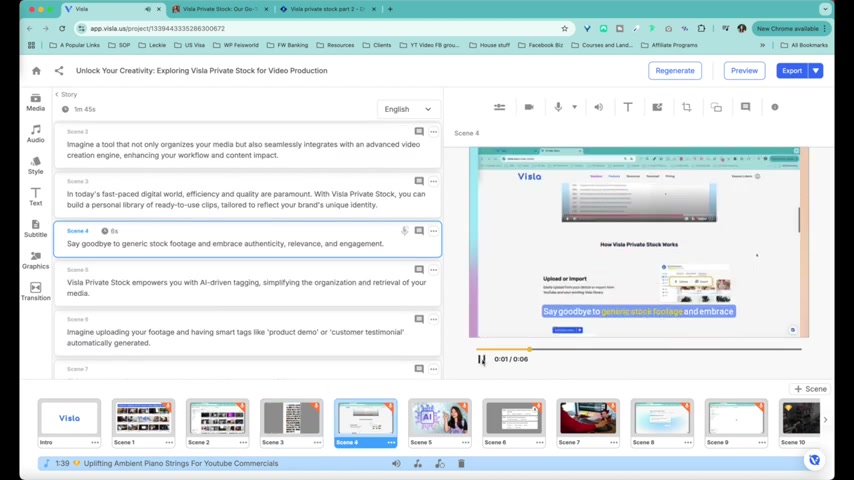Viewport: 854px width, 480px height.
Task: Switch to Visla private stock part 2 tab
Action: [325, 9]
